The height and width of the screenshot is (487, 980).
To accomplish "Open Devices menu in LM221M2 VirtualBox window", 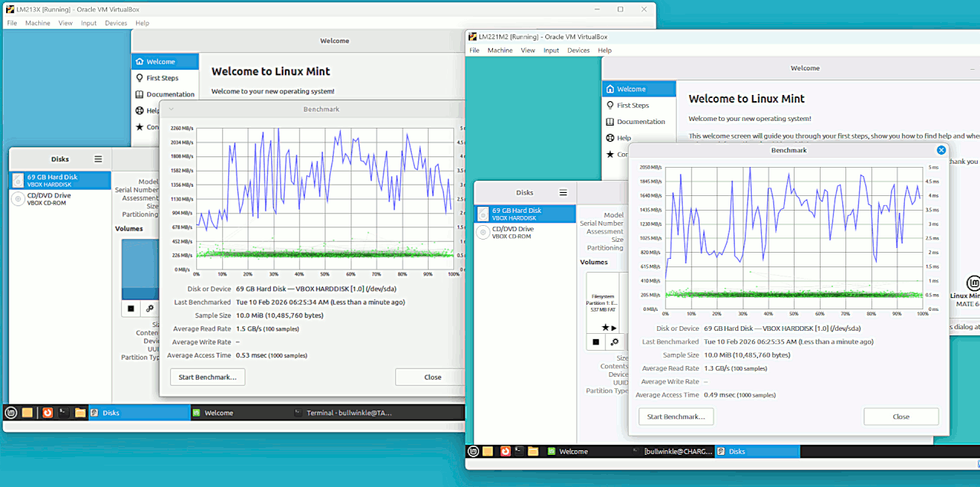I will (578, 51).
